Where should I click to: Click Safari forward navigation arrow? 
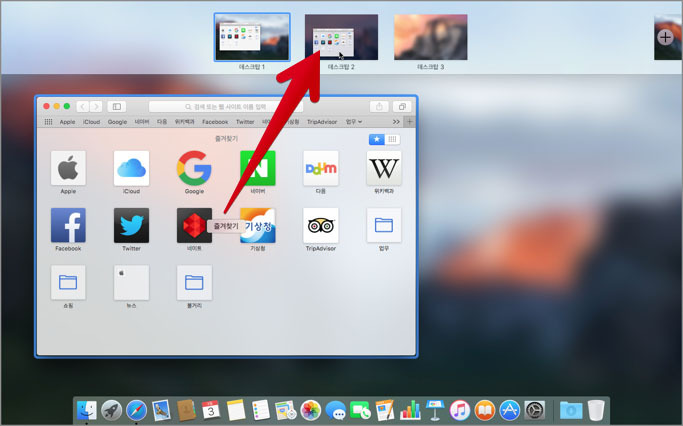coord(96,106)
